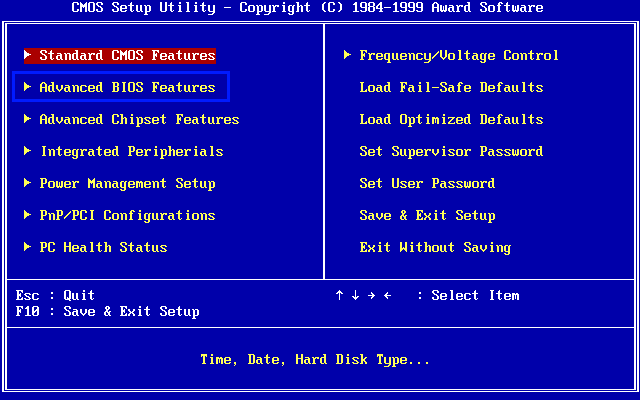This screenshot has width=640, height=400.
Task: Expand Power Management Setup via its arrow
Action: 28,183
